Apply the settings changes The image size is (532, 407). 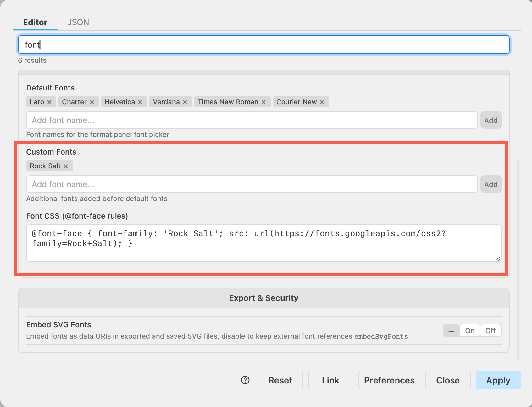(498, 380)
